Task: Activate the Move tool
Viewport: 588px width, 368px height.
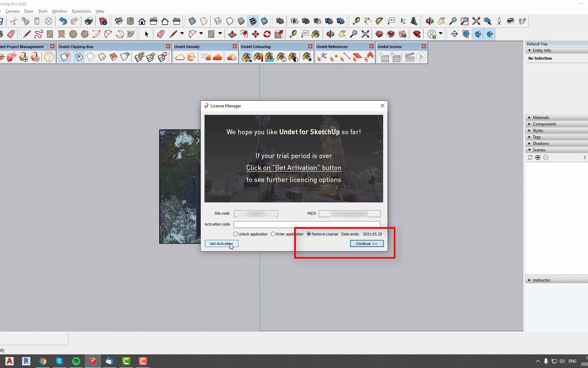Action: coord(256,34)
